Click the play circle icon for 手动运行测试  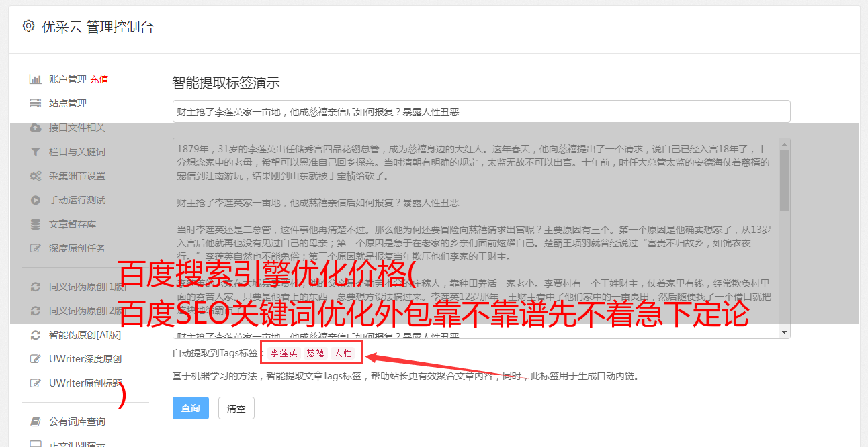click(x=36, y=200)
